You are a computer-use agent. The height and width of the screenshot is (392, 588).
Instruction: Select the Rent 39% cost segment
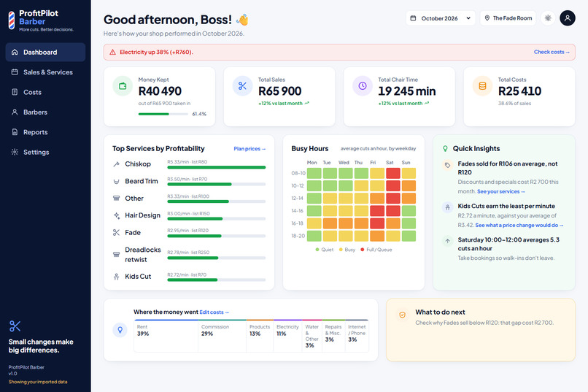pyautogui.click(x=166, y=336)
